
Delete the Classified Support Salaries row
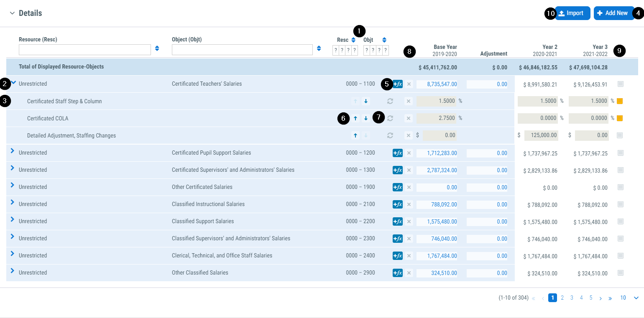click(x=409, y=221)
